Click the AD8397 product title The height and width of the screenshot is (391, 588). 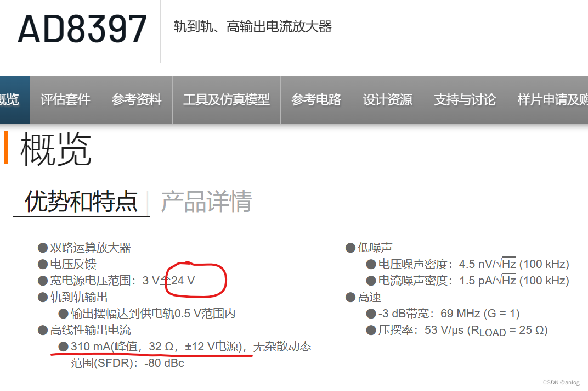tap(82, 29)
